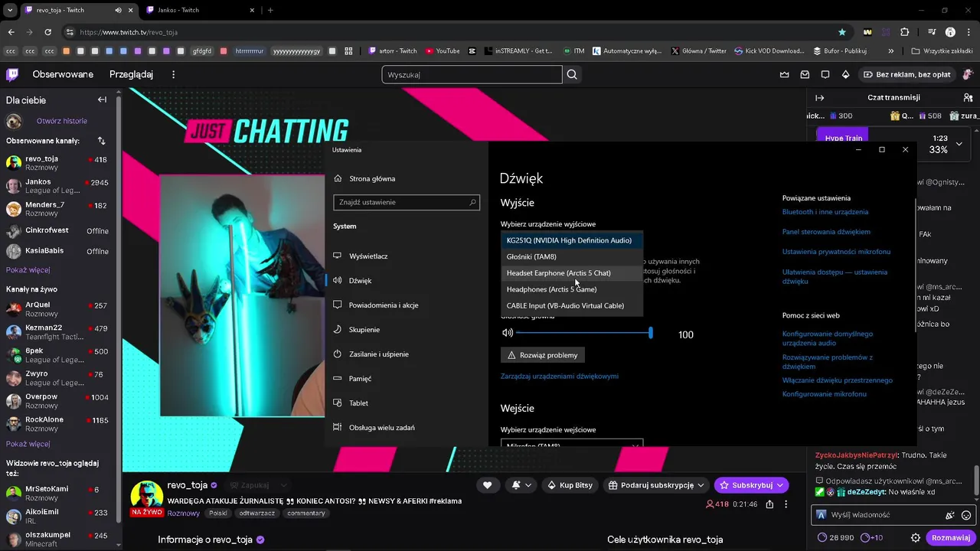Viewport: 980px width, 551px height.
Task: Bookmark the page with the star icon
Action: tap(842, 32)
